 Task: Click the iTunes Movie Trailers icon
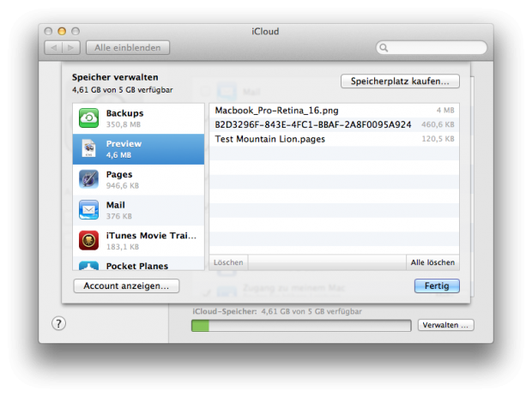(89, 240)
